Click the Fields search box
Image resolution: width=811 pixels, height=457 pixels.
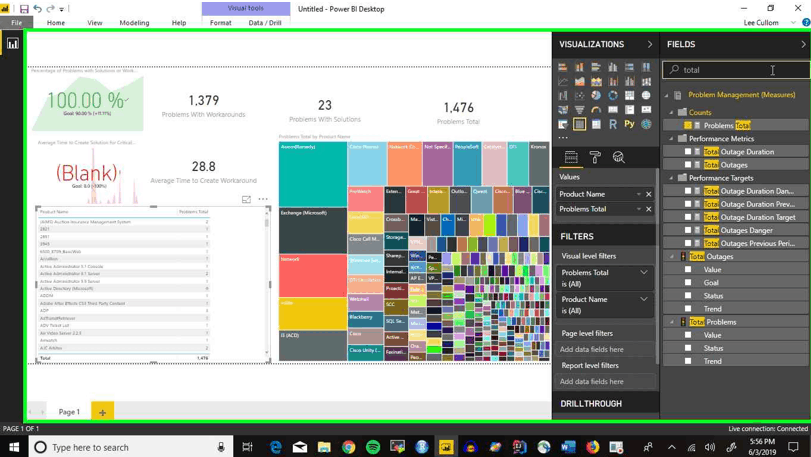737,70
